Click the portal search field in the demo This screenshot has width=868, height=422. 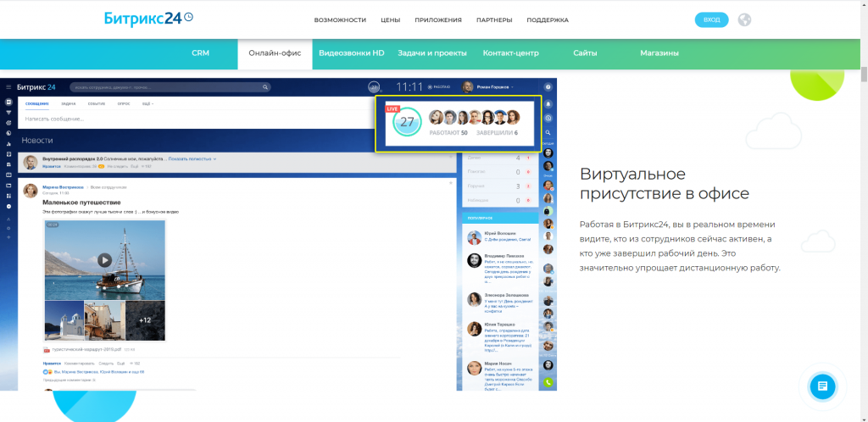(x=170, y=86)
